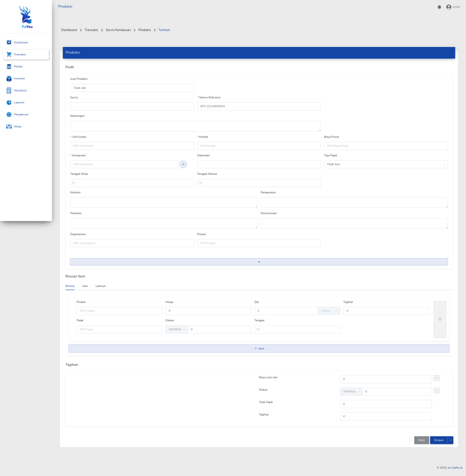
Task: Go to Dashboard breadcrumb
Action: [x=69, y=30]
